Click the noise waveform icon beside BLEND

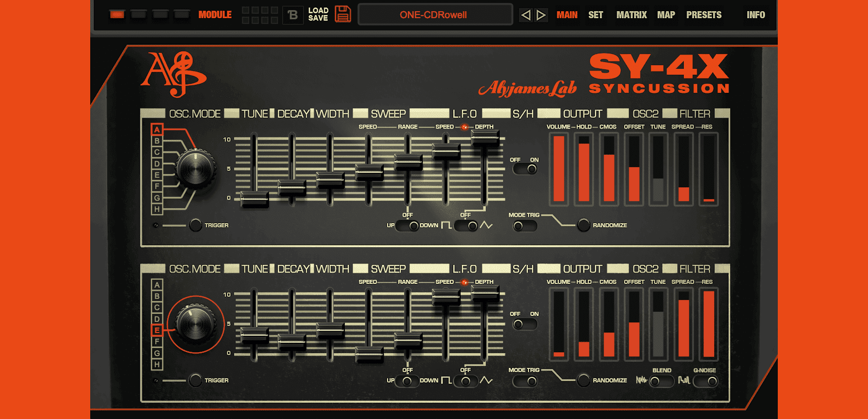[x=641, y=380]
